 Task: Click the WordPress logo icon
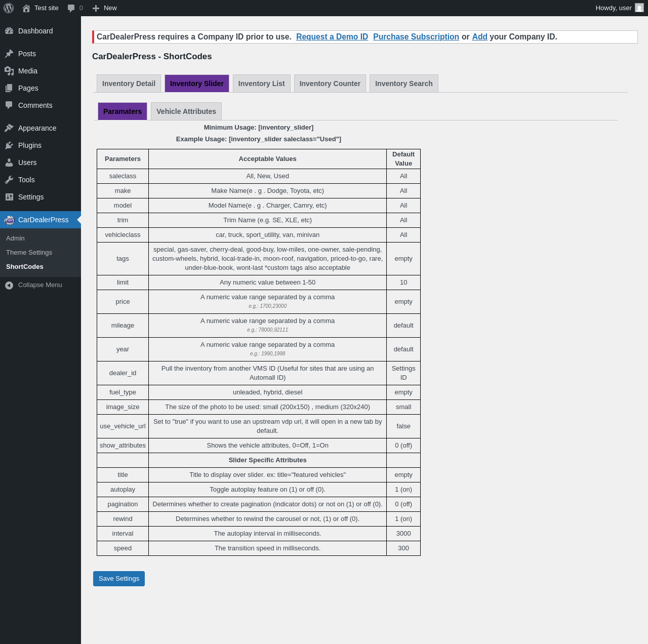click(x=9, y=8)
